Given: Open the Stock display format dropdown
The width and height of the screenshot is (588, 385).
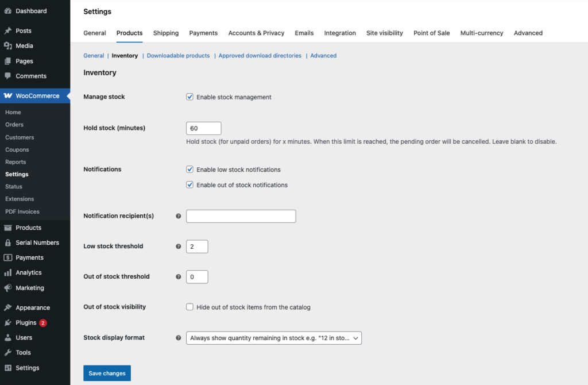Looking at the screenshot, I should (274, 338).
